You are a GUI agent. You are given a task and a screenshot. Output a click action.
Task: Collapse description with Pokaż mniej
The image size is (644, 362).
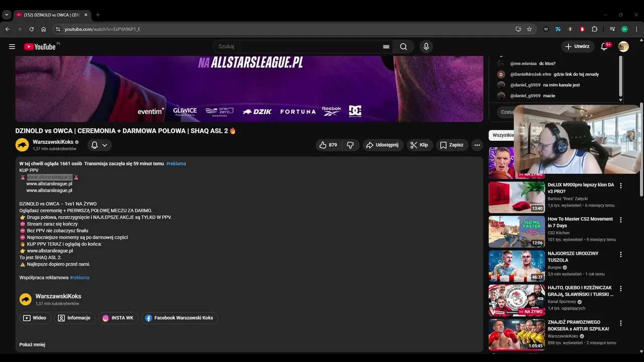tap(32, 344)
